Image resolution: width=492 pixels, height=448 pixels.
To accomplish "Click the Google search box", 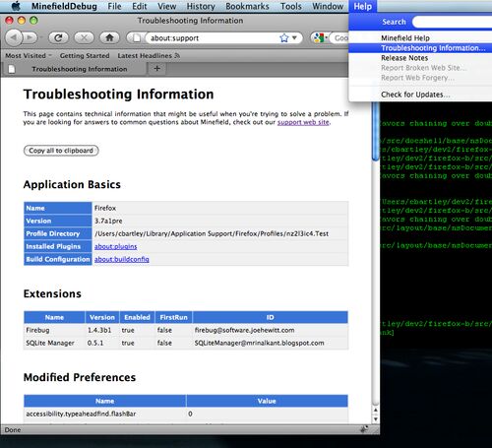I will (x=340, y=38).
